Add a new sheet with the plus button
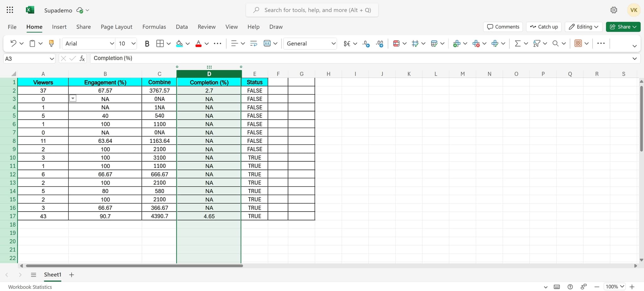This screenshot has width=644, height=291. click(x=71, y=274)
